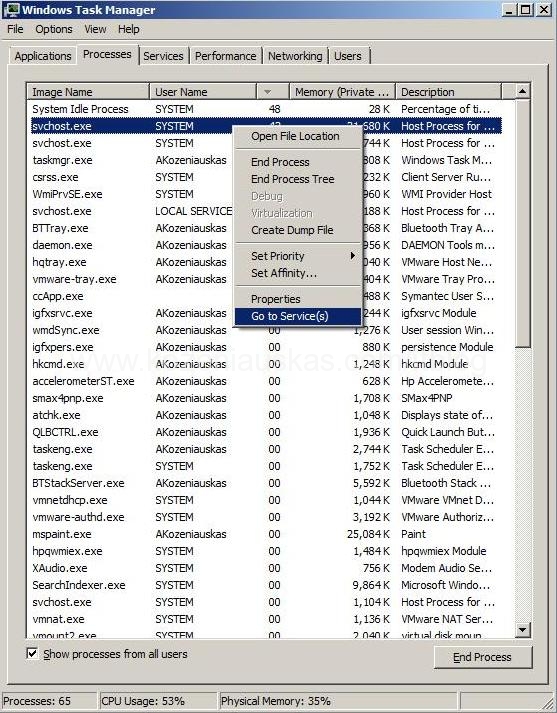Switch to the Users tab
557x713 pixels.
(348, 56)
